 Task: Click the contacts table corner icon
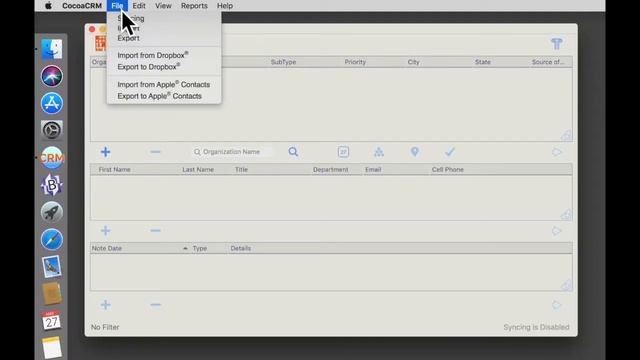pos(566,215)
